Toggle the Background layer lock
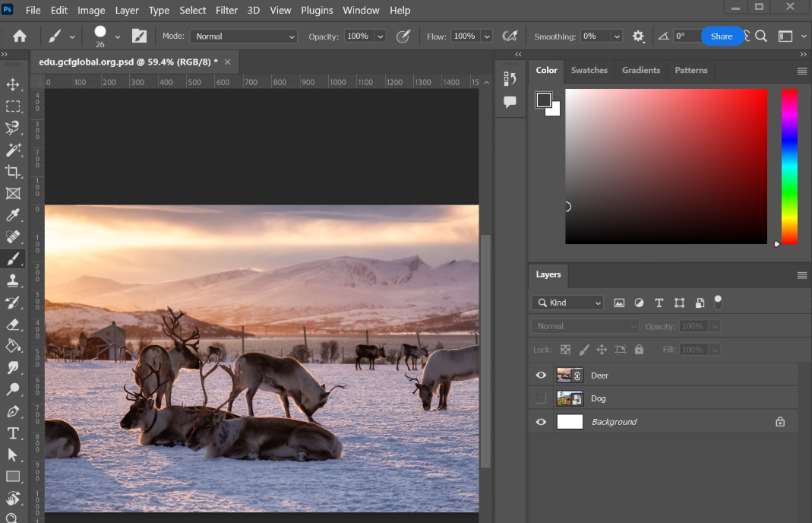 pyautogui.click(x=779, y=421)
